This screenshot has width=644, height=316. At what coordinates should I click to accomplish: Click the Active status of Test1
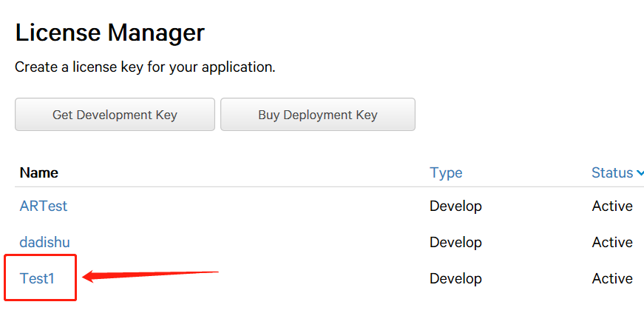pos(612,278)
